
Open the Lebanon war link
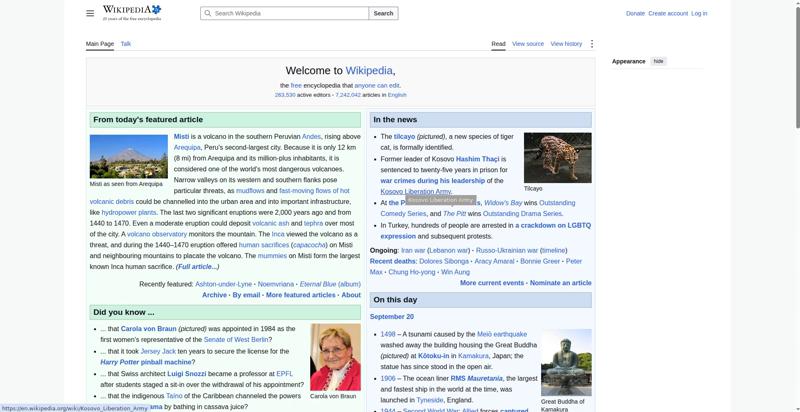tap(448, 250)
